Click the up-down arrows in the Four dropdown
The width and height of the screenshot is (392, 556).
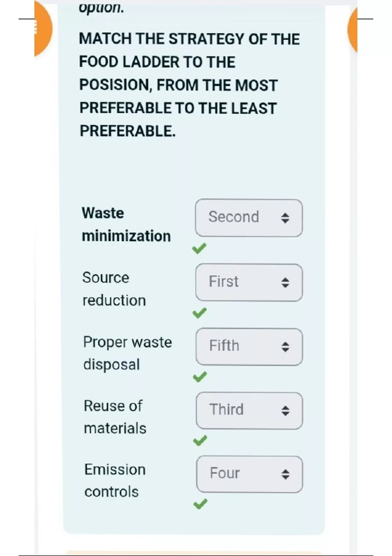pos(286,474)
